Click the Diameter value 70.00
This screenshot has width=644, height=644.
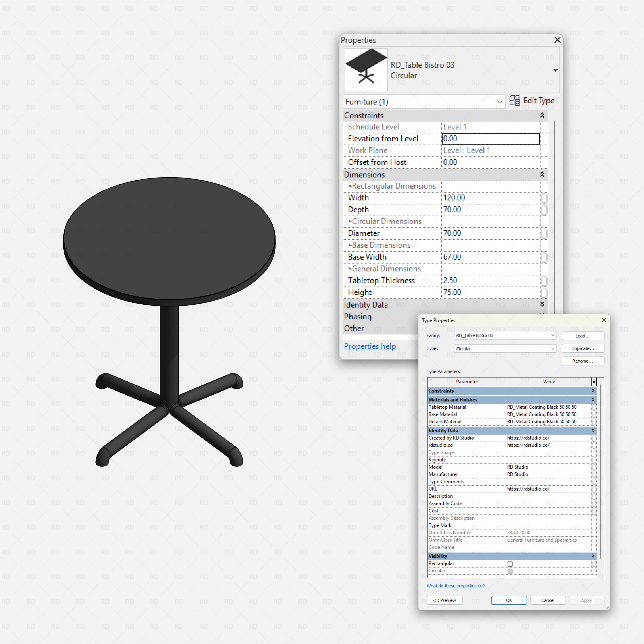(491, 233)
